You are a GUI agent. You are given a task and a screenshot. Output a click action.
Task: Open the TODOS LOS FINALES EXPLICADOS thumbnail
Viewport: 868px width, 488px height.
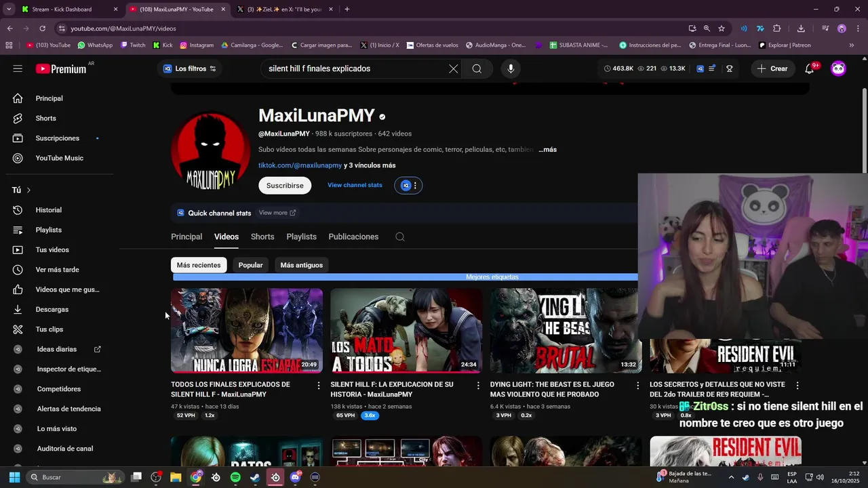click(x=247, y=331)
